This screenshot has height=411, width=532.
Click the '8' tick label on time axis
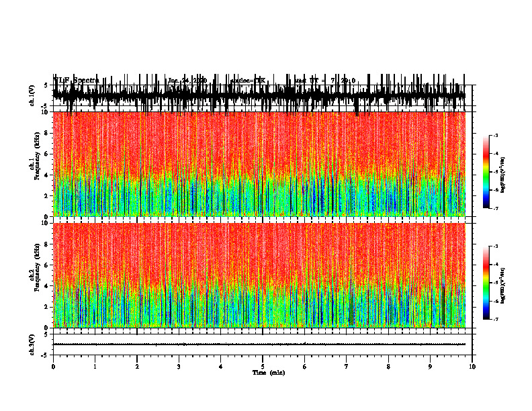click(x=388, y=366)
